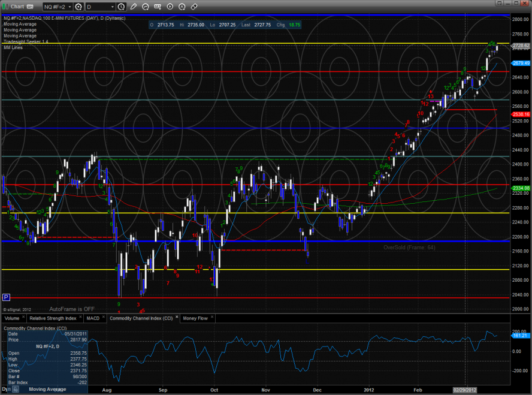Switch to the Volume tab
The height and width of the screenshot is (395, 532).
pyautogui.click(x=13, y=318)
